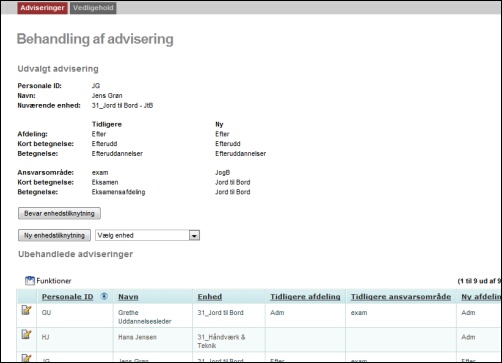Expand the Vælg enhed dropdown arrow

pos(194,236)
